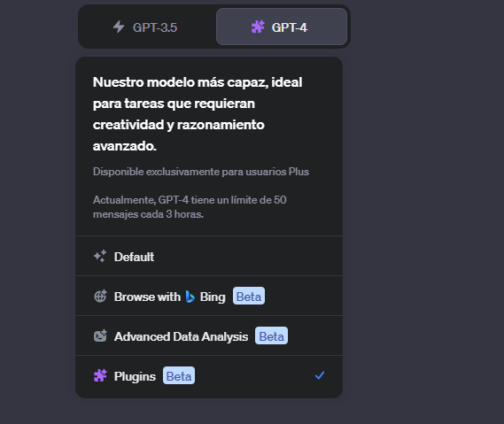This screenshot has width=504, height=424.
Task: Click the sparkles icon next to Default
Action: (100, 257)
